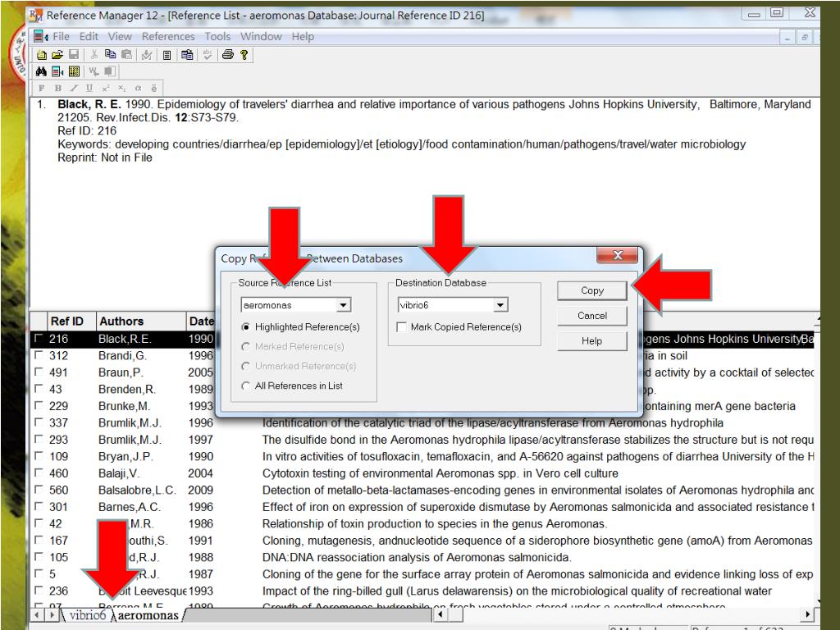Apply superscript formatting
Screen dimensions: 840x630
(x=106, y=89)
